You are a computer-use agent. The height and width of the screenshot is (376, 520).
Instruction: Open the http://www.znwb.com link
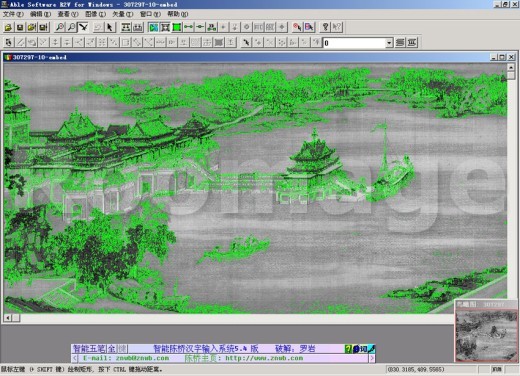[264, 358]
